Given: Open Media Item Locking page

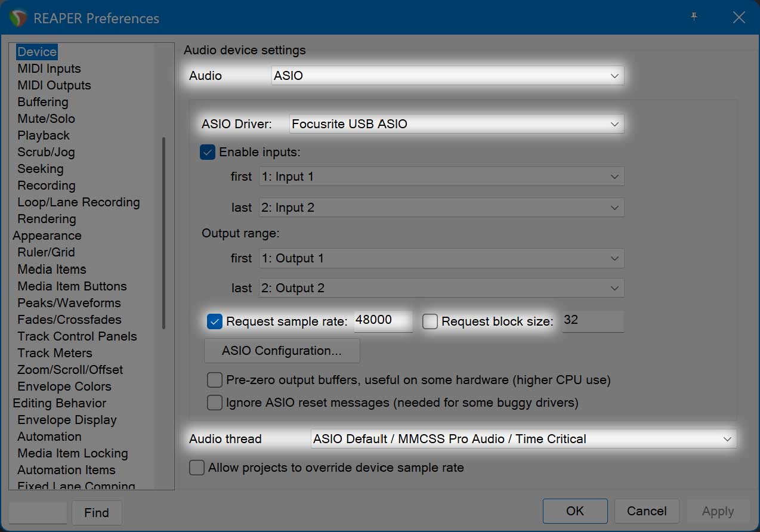Looking at the screenshot, I should coord(73,453).
